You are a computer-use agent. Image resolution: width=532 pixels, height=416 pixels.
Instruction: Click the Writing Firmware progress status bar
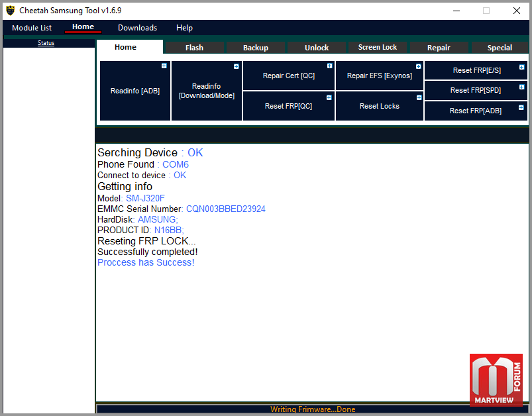coord(312,409)
